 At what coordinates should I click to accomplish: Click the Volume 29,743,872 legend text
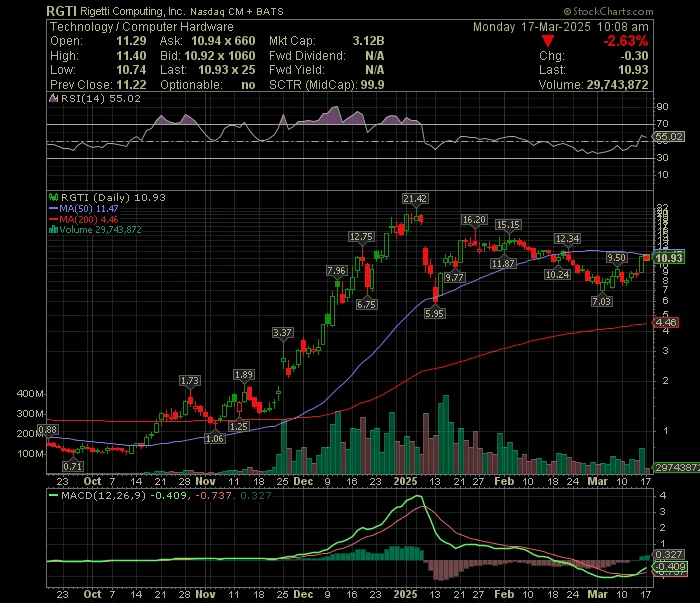click(x=100, y=229)
